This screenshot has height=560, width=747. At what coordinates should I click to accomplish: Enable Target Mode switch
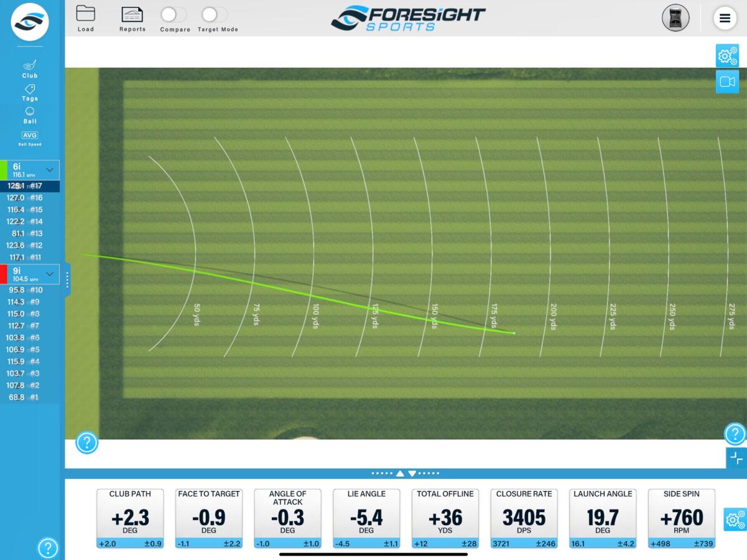pos(215,14)
